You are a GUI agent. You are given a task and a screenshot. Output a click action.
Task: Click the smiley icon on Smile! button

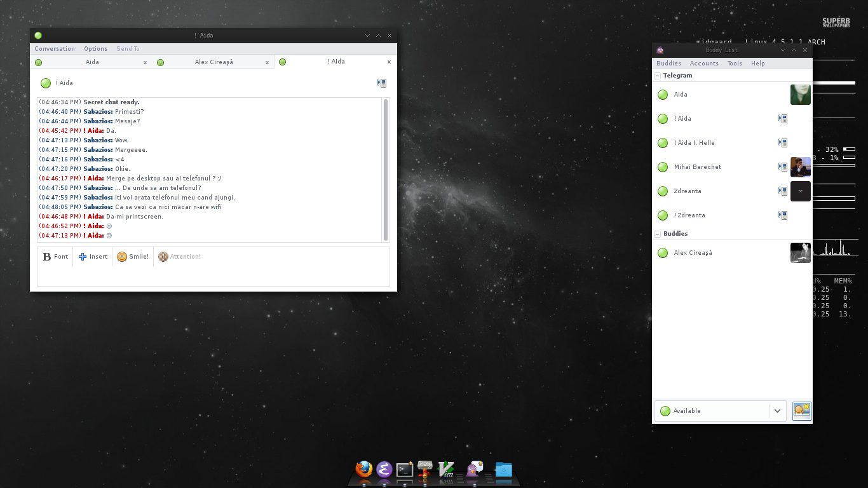[x=122, y=257]
